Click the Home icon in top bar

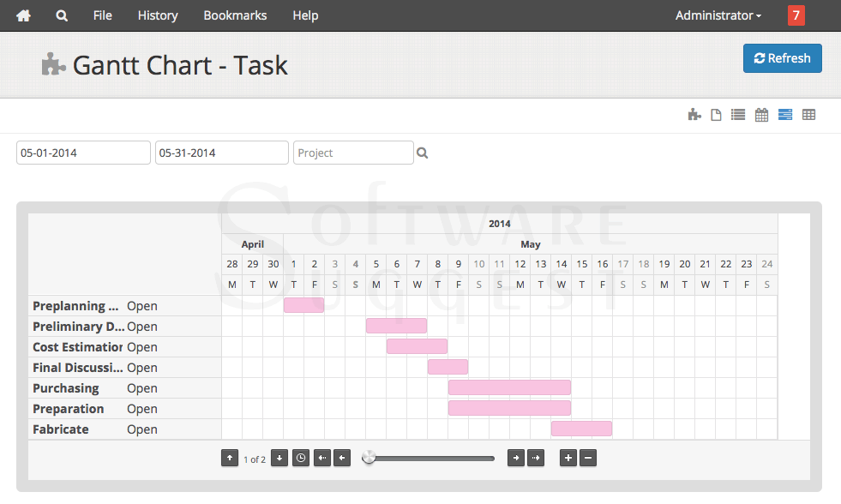tap(23, 15)
